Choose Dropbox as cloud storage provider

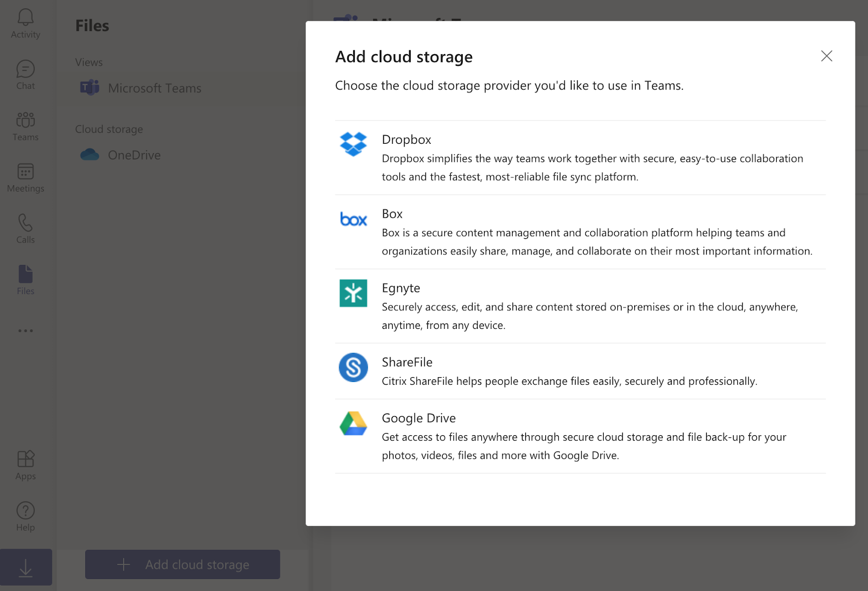point(580,157)
